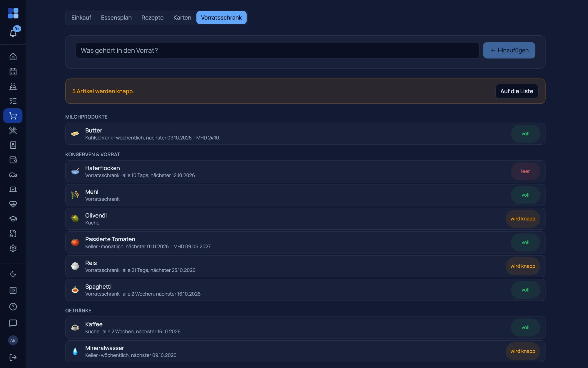The height and width of the screenshot is (368, 588).
Task: Open the graduation cap icon
Action: pyautogui.click(x=13, y=219)
